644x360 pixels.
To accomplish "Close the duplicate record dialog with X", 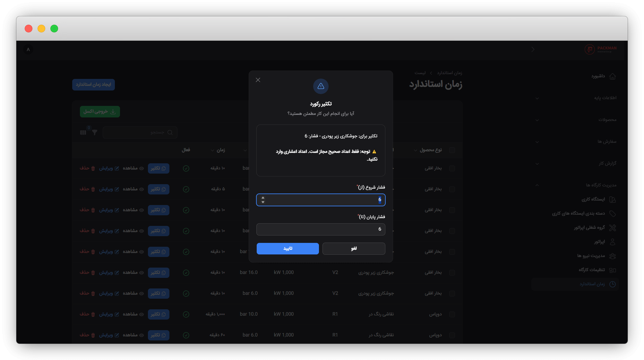I will click(x=258, y=80).
